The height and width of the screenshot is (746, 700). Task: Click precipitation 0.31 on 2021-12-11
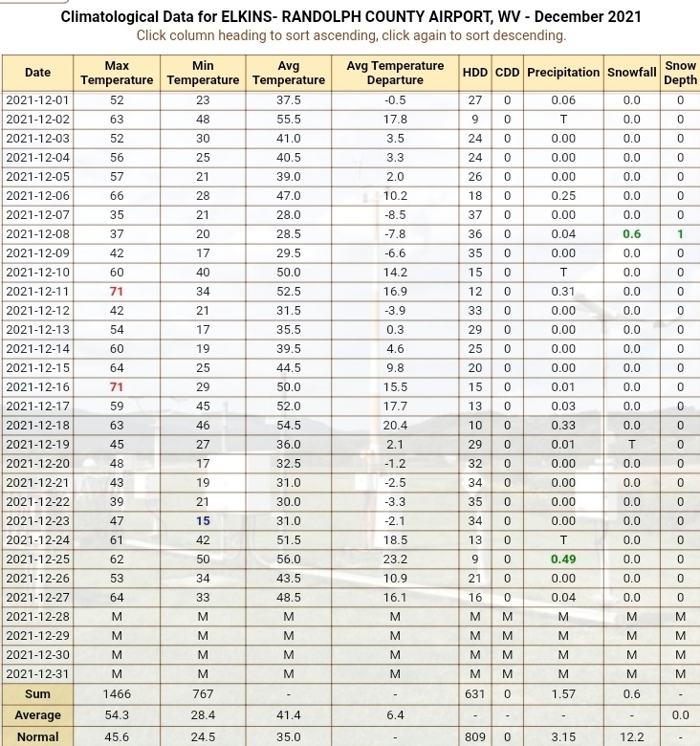click(x=563, y=292)
